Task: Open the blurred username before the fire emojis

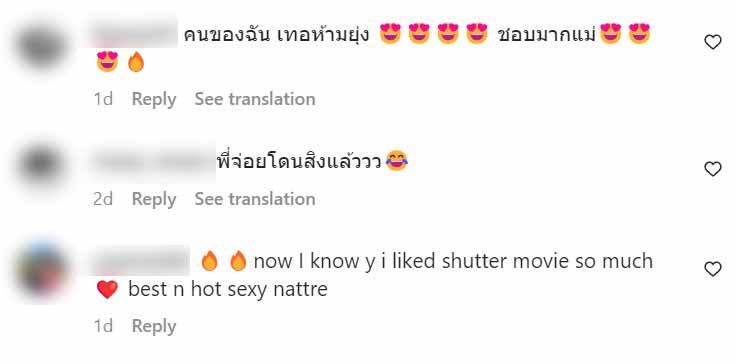Action: pos(139,261)
